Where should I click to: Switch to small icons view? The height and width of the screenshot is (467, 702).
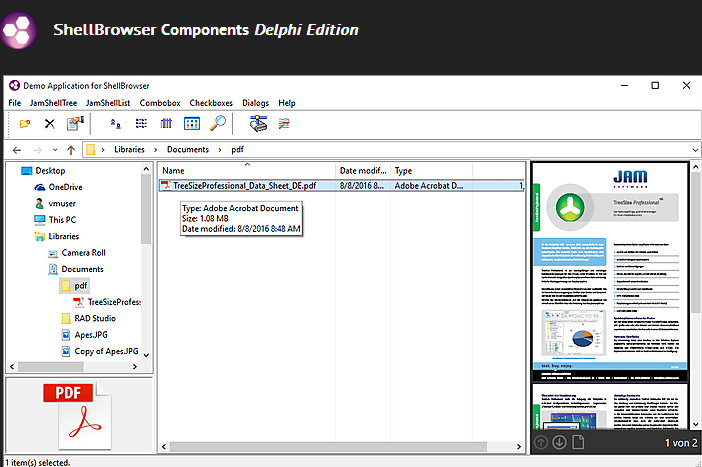coord(116,124)
